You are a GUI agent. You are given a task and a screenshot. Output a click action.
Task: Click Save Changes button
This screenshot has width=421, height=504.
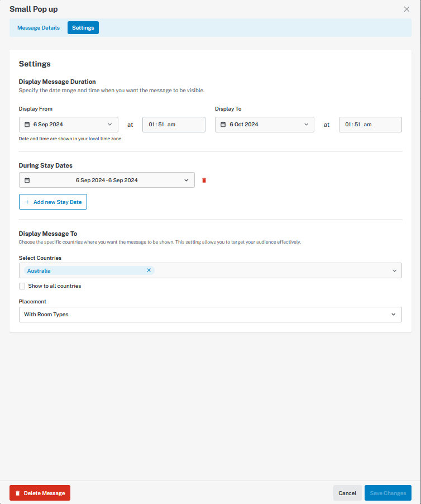(x=388, y=493)
